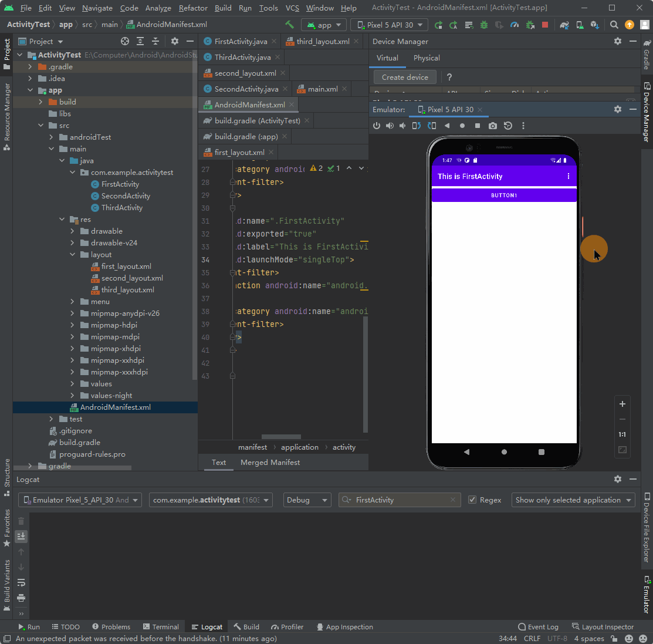653x644 pixels.
Task: Click the Create device button
Action: coord(405,77)
